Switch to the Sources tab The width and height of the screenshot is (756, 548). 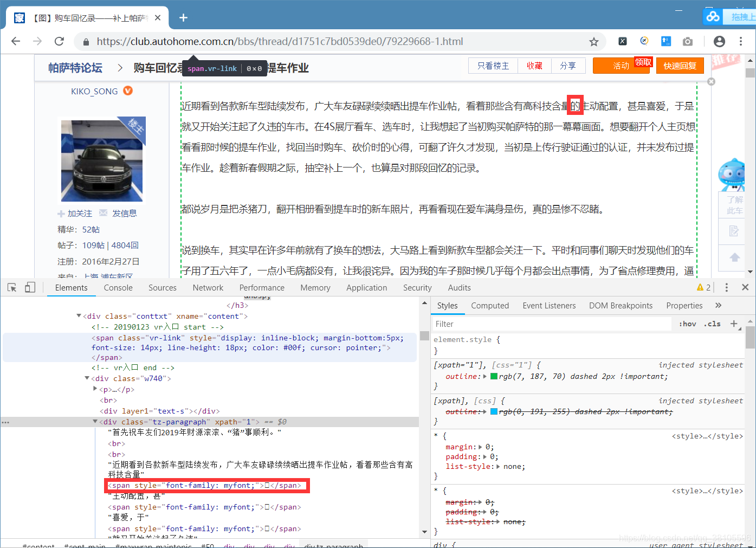[x=163, y=288]
